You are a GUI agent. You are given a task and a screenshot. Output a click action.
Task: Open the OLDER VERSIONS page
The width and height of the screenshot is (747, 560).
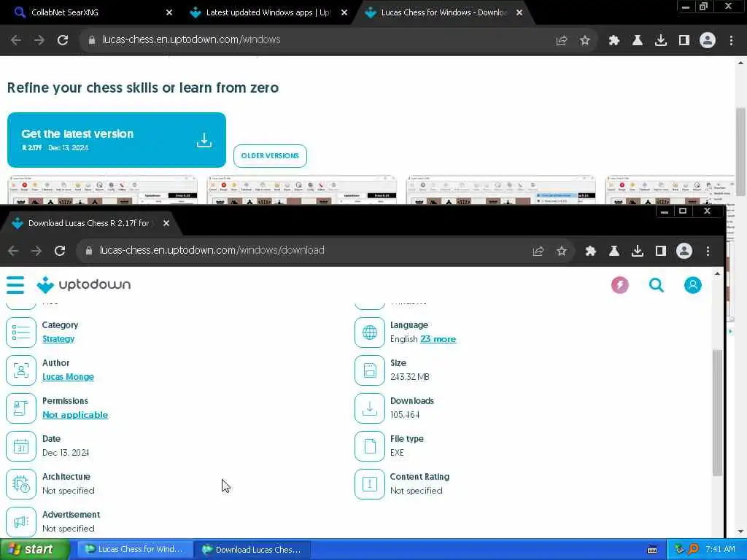270,156
